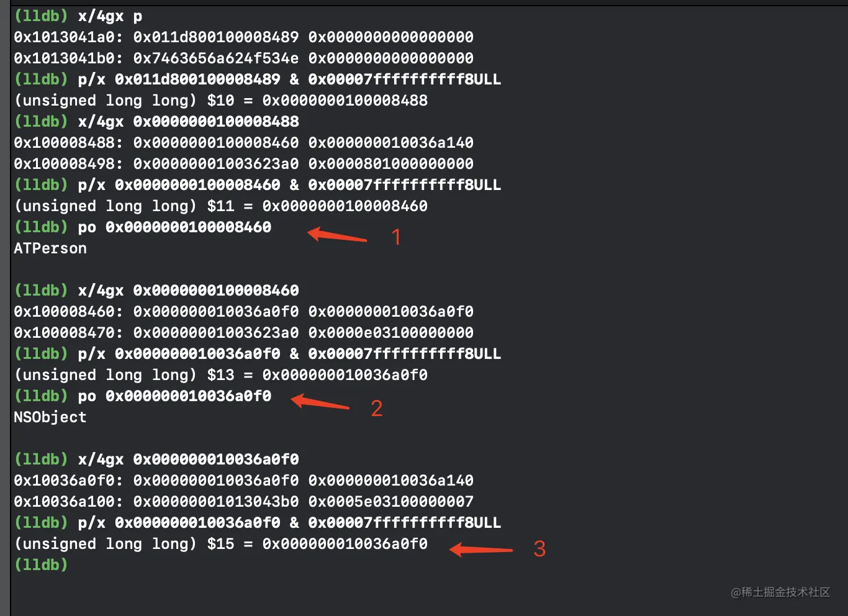Click the red number 1 annotation
848x616 pixels.
(396, 237)
